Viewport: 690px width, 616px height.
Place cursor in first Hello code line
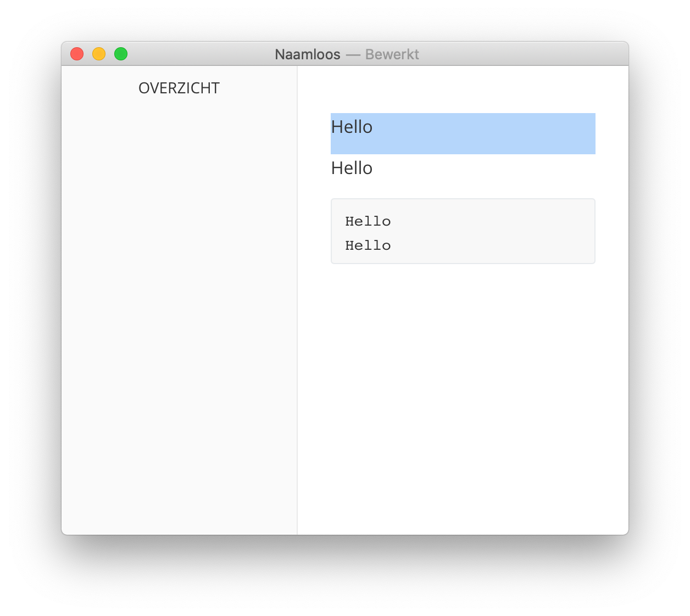click(x=368, y=221)
